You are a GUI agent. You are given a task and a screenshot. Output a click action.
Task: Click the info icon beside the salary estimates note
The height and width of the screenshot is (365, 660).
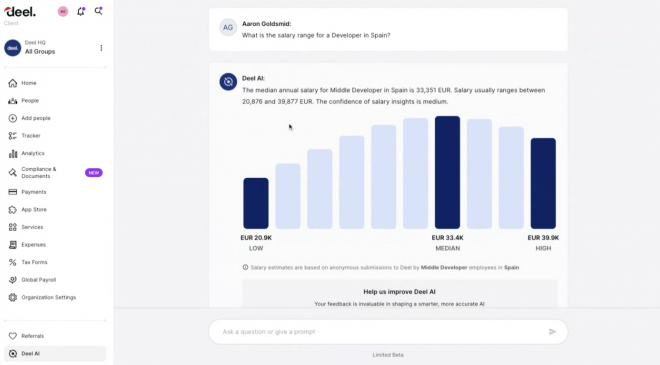[245, 267]
